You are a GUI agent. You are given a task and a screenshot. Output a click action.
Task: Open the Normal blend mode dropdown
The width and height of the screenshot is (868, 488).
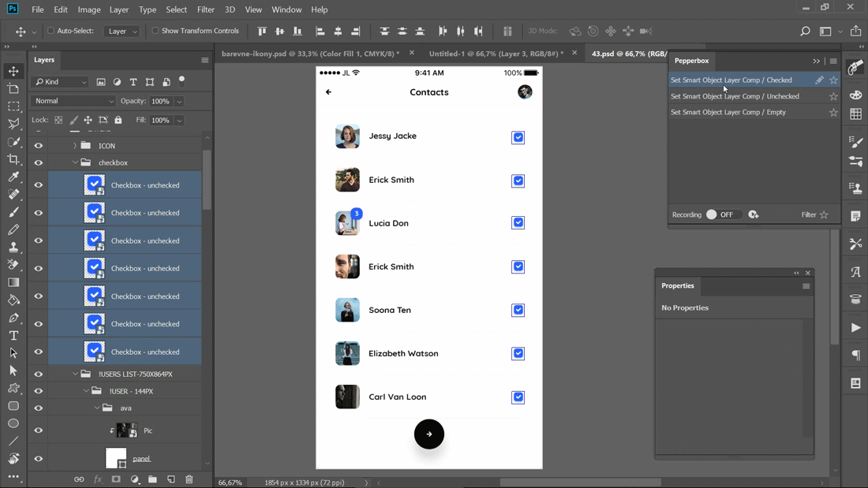pos(73,101)
